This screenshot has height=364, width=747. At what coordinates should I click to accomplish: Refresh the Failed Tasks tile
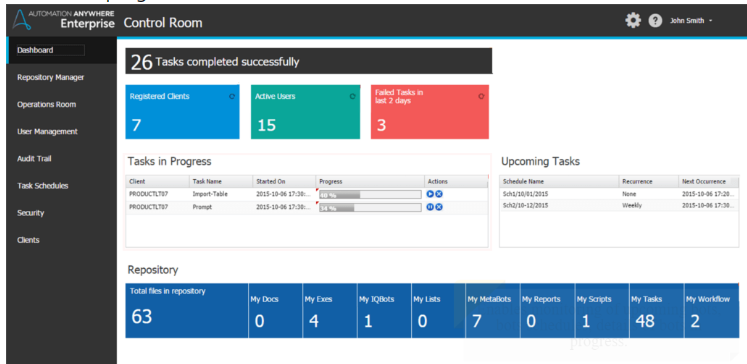tap(481, 96)
